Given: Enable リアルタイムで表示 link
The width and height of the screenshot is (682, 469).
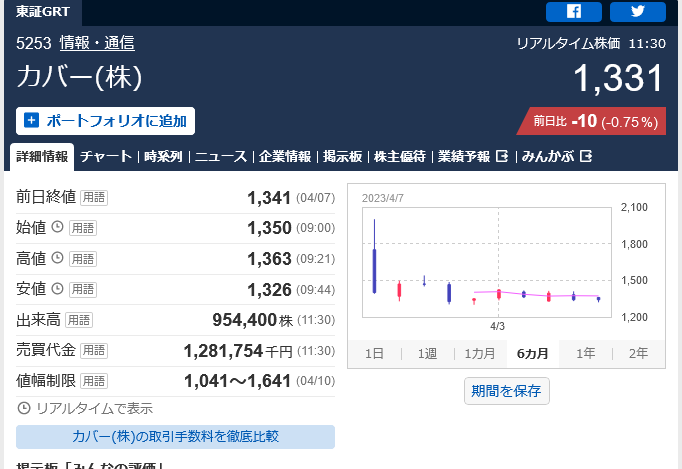Looking at the screenshot, I should point(94,408).
